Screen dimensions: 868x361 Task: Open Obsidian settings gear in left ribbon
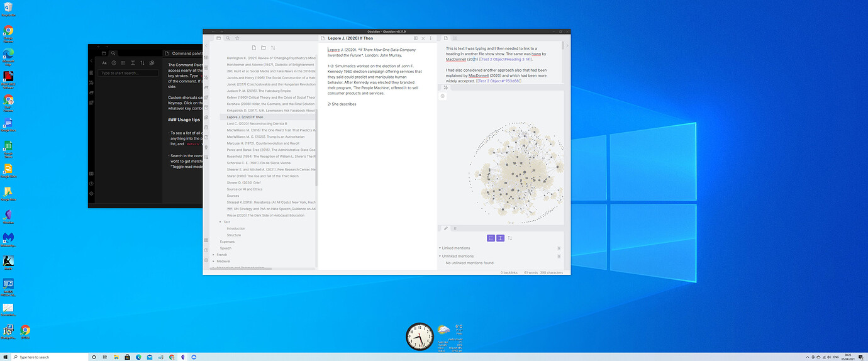pyautogui.click(x=206, y=259)
